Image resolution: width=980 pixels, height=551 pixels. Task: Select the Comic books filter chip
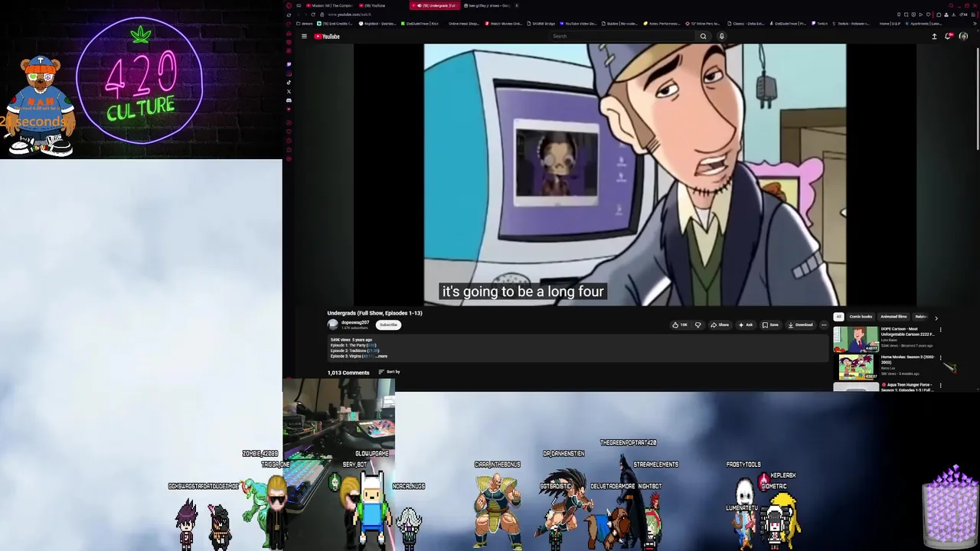click(861, 317)
